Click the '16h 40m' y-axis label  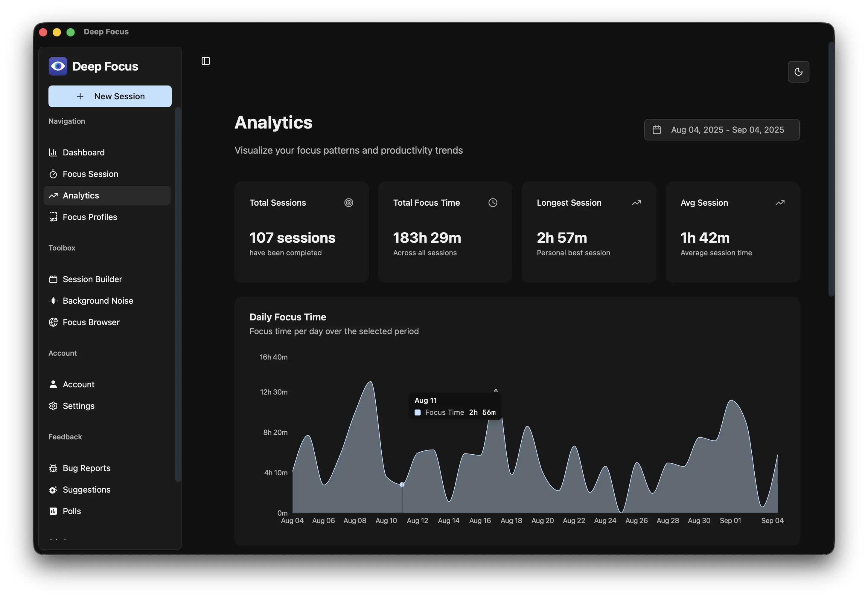coord(273,357)
